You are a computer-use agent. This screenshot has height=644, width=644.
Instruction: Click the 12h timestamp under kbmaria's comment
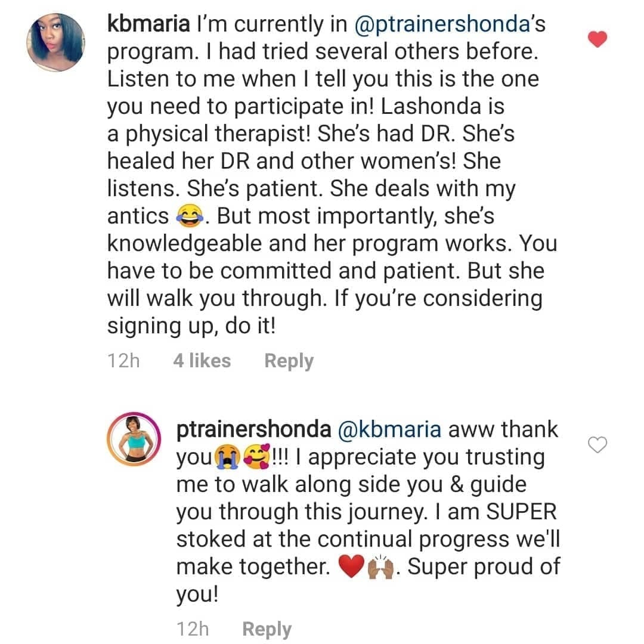(x=123, y=360)
